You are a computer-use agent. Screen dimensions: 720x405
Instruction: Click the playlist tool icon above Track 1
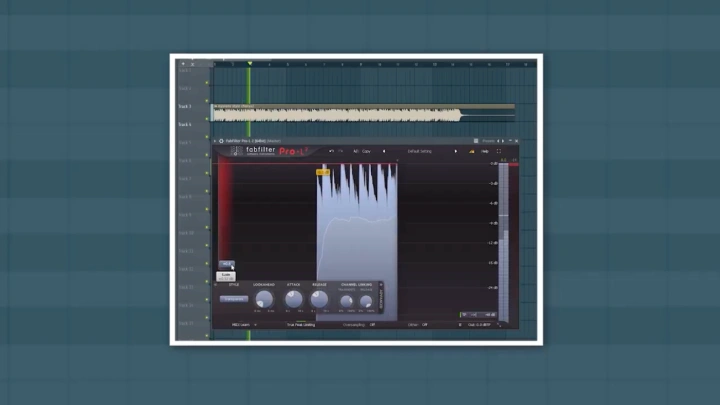(183, 64)
